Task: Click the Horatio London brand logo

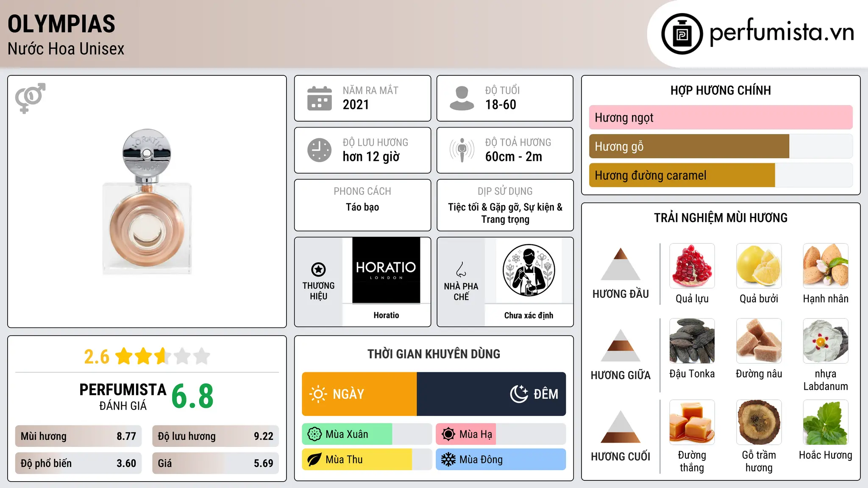Action: tap(386, 270)
